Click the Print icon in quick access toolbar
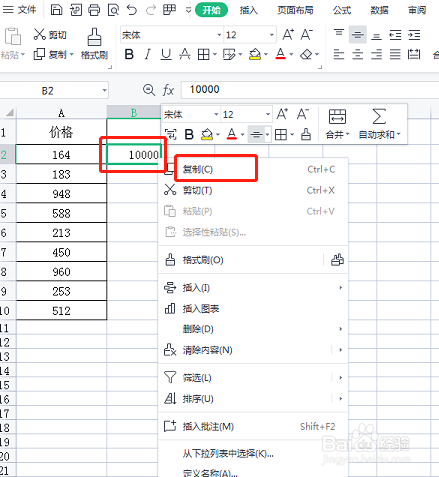The height and width of the screenshot is (477, 439). coord(94,10)
